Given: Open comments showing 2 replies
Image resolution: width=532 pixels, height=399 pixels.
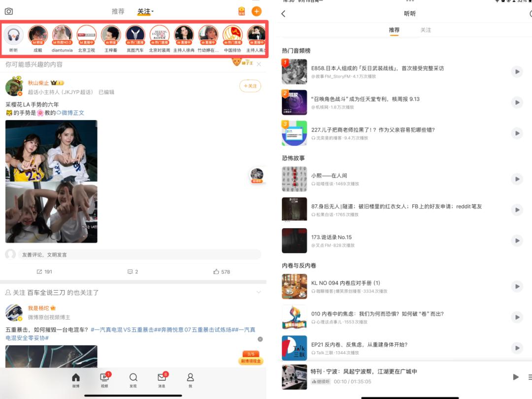Looking at the screenshot, I should 133,272.
